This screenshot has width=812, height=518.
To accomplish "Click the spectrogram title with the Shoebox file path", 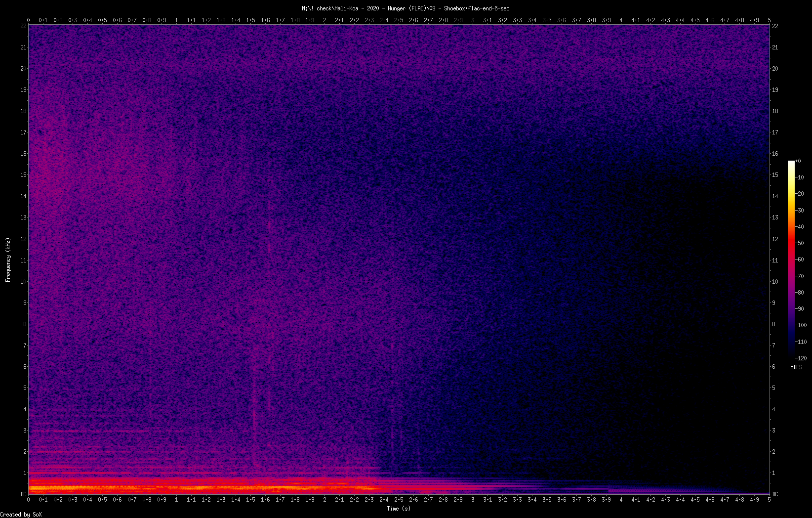I will pyautogui.click(x=406, y=8).
